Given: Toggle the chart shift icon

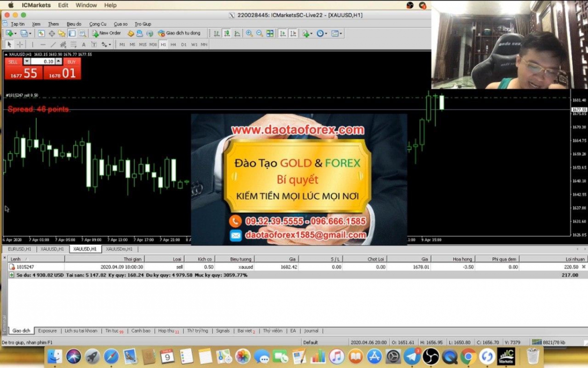Looking at the screenshot, I should pos(293,33).
